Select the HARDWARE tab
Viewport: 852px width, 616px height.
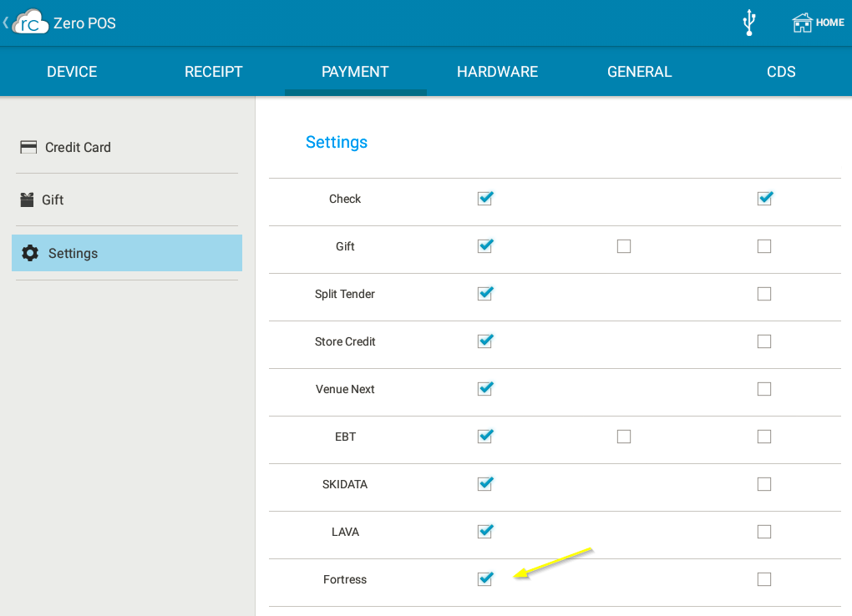coord(497,72)
